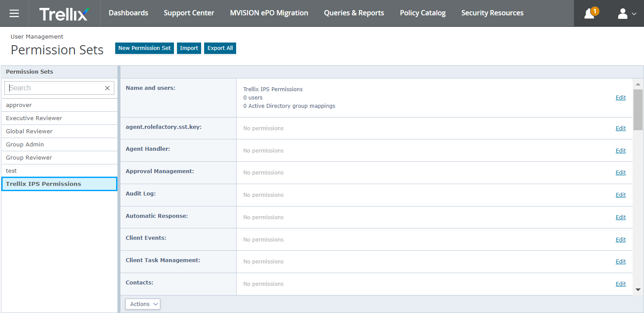
Task: Select the Group Reviewer permission set
Action: 59,158
